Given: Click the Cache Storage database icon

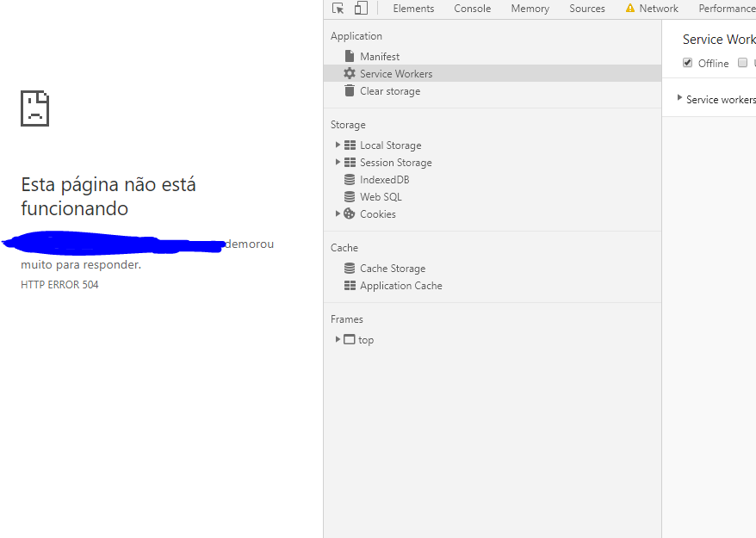Looking at the screenshot, I should click(350, 268).
